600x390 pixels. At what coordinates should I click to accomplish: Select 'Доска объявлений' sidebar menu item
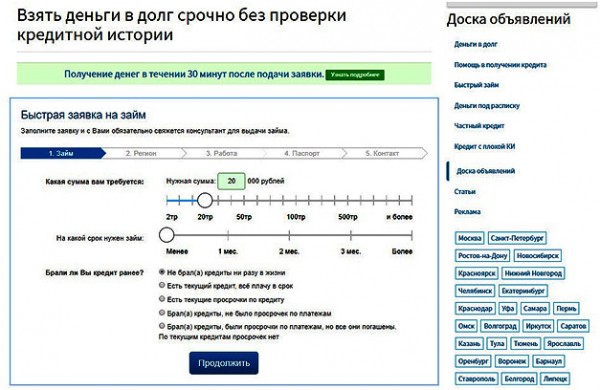[485, 171]
